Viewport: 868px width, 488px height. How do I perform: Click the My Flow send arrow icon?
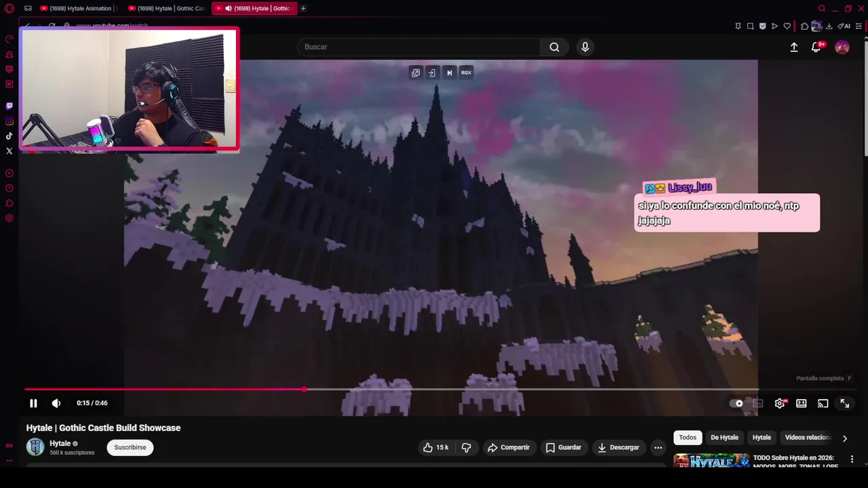(x=774, y=26)
